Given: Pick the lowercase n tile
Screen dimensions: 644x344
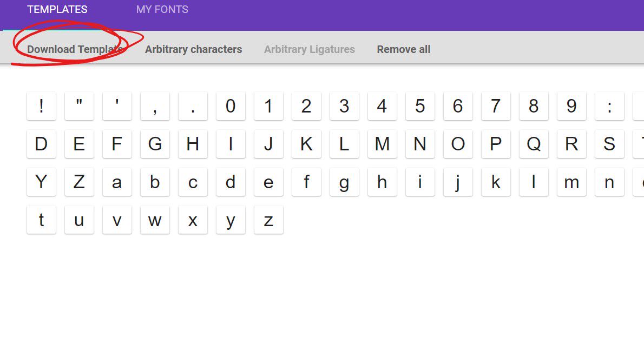Looking at the screenshot, I should tap(609, 182).
